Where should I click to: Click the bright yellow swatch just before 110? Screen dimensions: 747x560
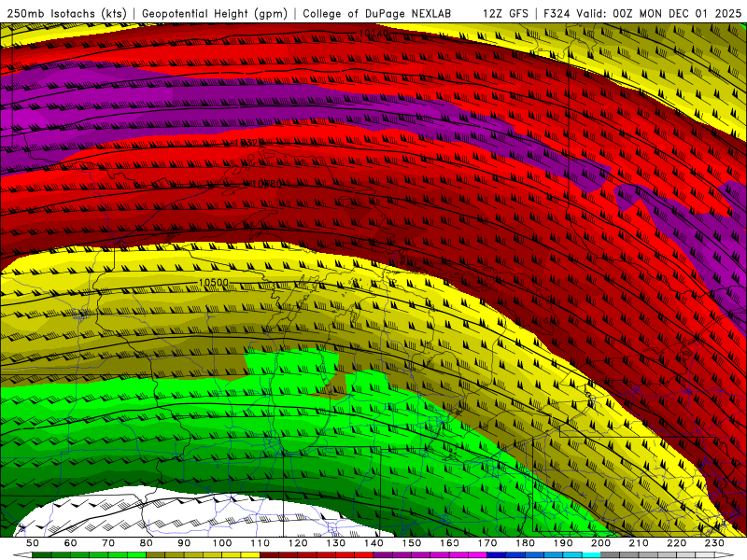click(250, 554)
